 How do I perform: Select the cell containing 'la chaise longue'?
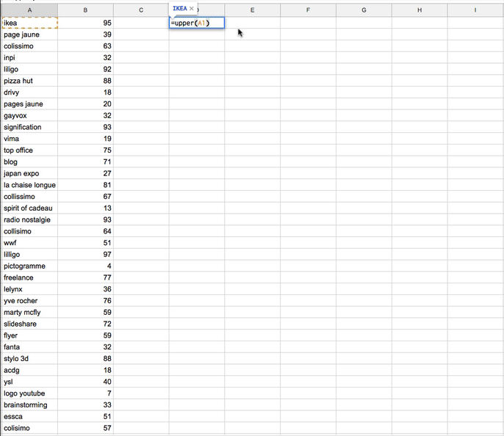point(29,185)
